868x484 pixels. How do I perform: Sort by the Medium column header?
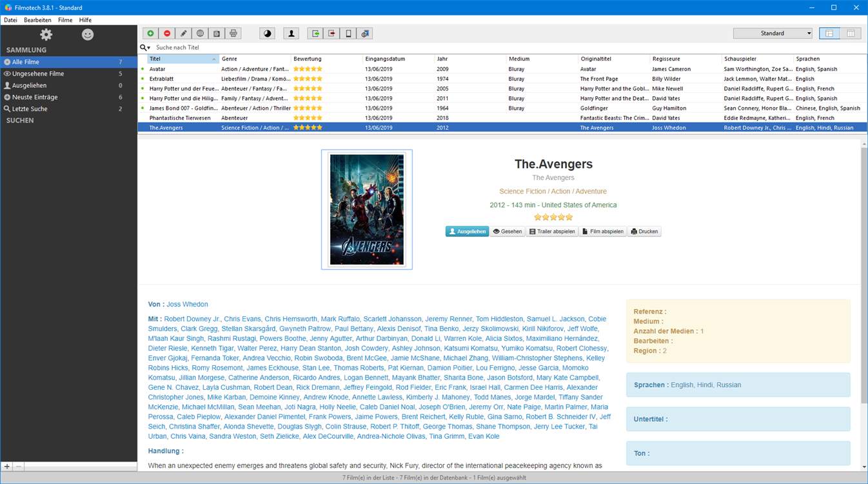[542, 59]
